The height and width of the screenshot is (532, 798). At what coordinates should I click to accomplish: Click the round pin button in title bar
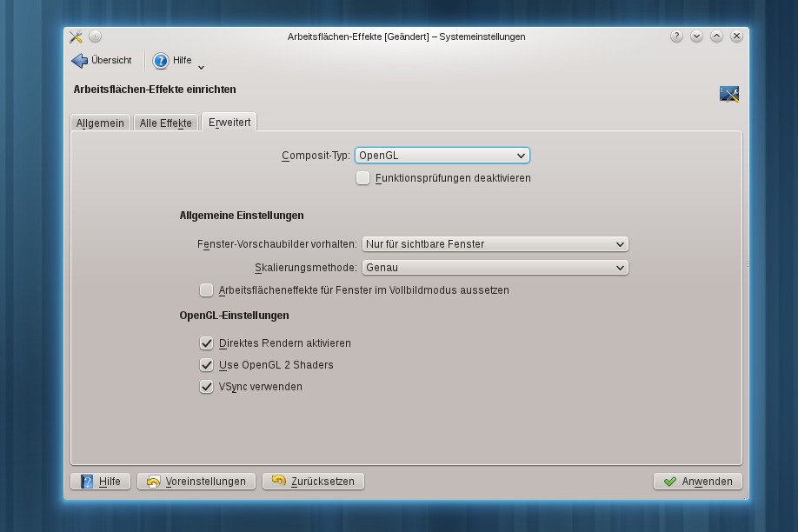click(95, 37)
